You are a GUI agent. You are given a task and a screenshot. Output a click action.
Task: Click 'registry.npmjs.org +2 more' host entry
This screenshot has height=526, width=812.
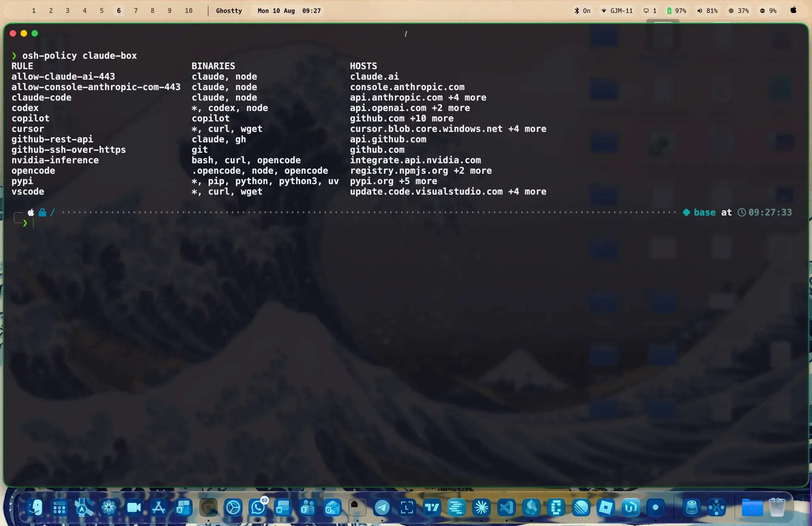(x=421, y=171)
